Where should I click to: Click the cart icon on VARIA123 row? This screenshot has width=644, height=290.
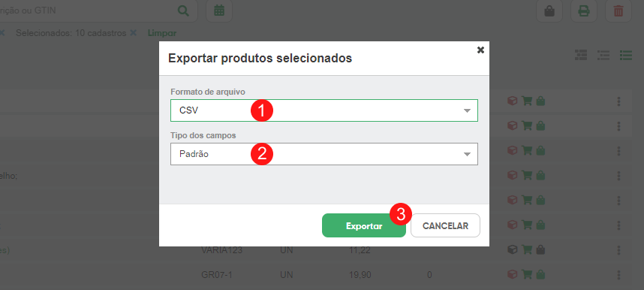(x=527, y=249)
